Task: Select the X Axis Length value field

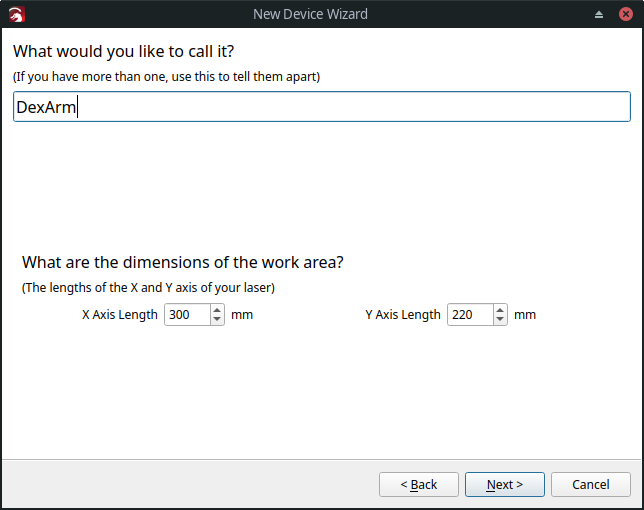Action: pos(188,315)
